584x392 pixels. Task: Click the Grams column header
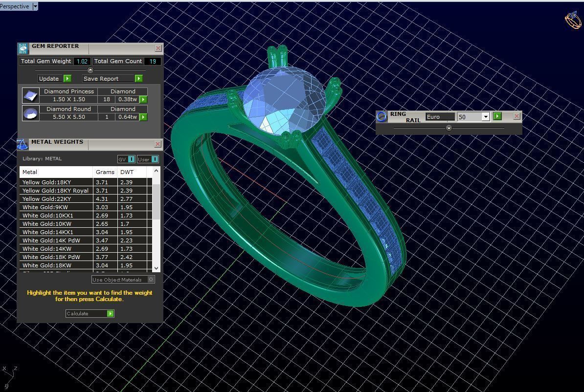point(105,172)
